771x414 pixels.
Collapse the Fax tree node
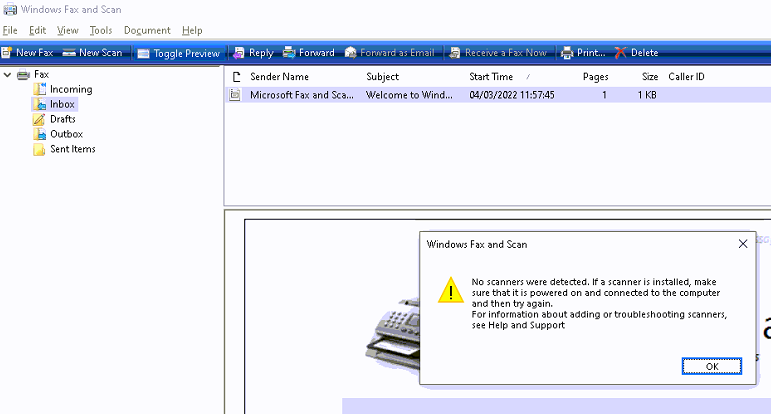click(x=7, y=75)
